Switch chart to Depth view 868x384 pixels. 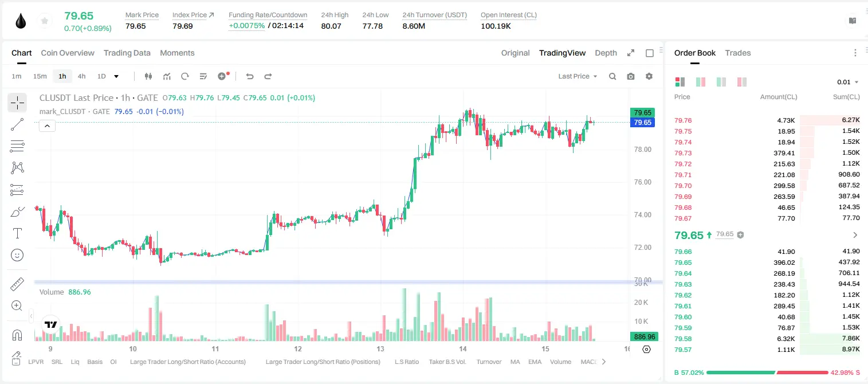click(x=606, y=53)
